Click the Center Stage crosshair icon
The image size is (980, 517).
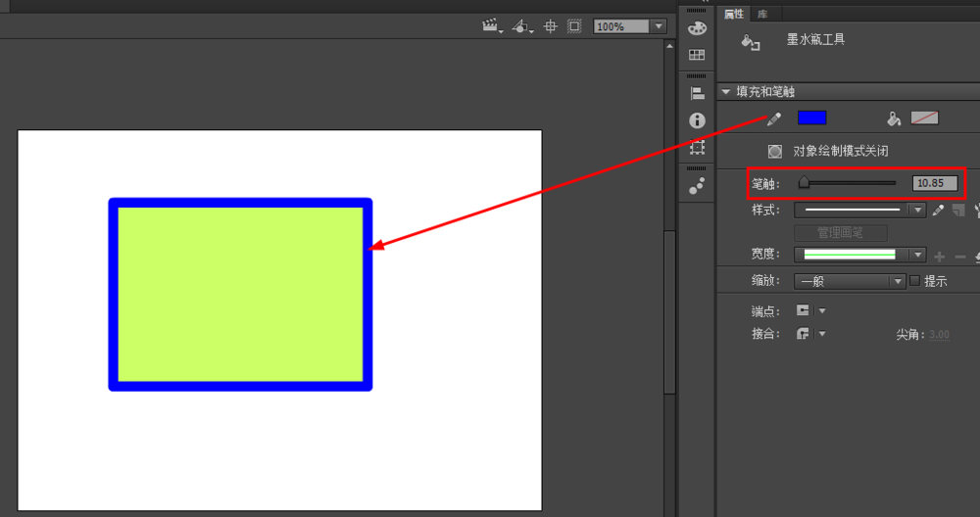point(550,26)
